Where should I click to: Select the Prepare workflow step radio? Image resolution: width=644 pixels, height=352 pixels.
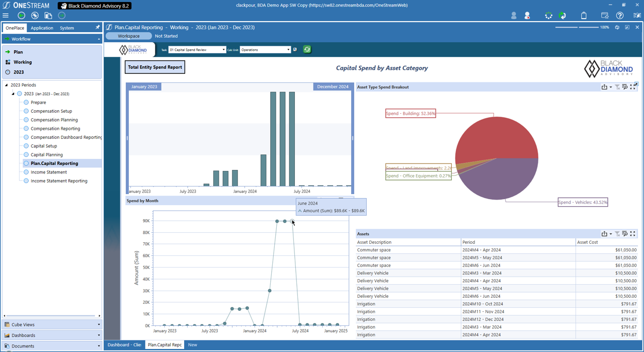(x=26, y=103)
